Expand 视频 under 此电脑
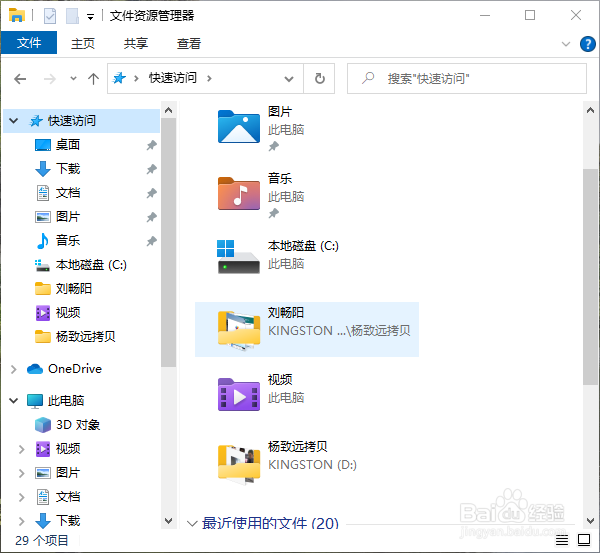 (x=21, y=449)
